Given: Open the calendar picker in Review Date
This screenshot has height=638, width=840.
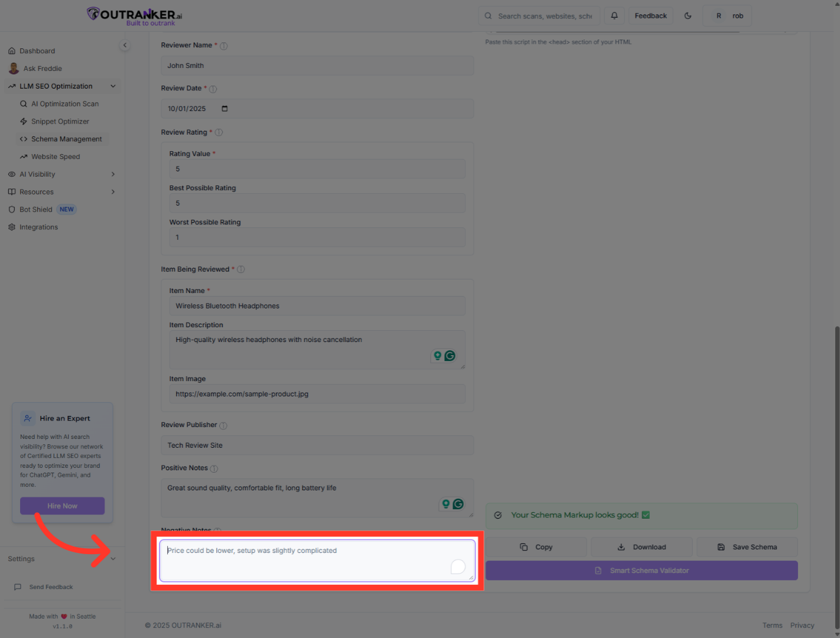Looking at the screenshot, I should pyautogui.click(x=224, y=109).
